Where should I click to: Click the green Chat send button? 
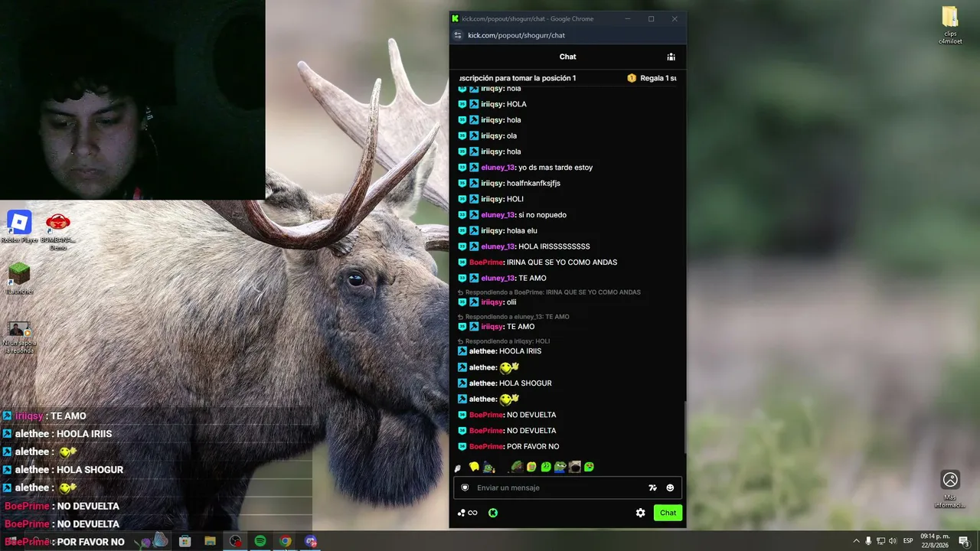[668, 513]
